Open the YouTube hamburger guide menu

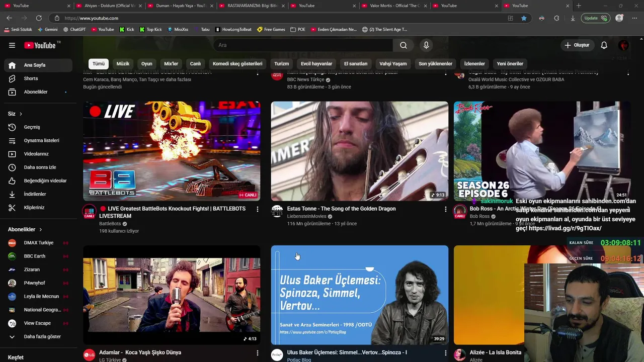pos(12,45)
